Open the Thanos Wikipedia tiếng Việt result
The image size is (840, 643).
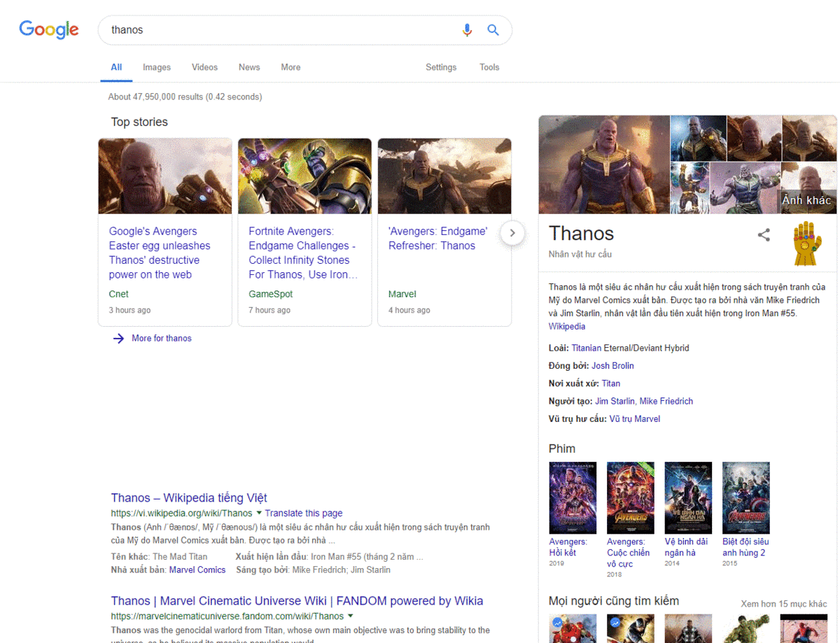coord(188,497)
